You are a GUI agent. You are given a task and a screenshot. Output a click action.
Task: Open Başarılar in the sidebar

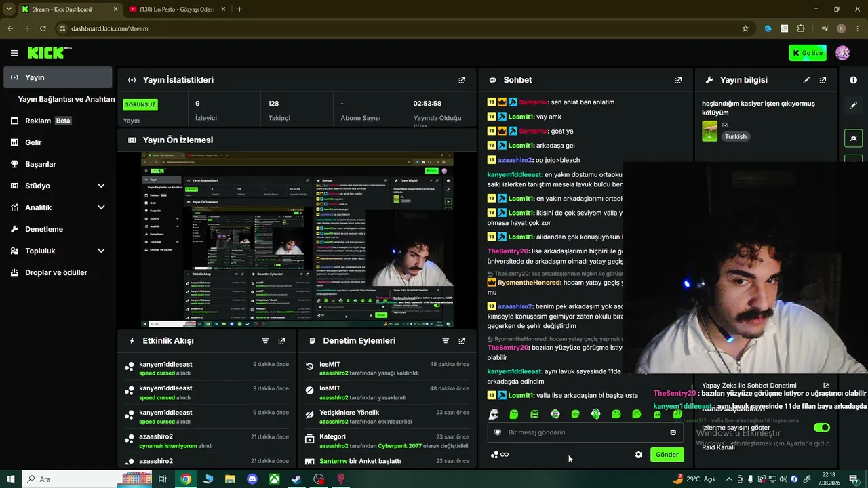58,164
